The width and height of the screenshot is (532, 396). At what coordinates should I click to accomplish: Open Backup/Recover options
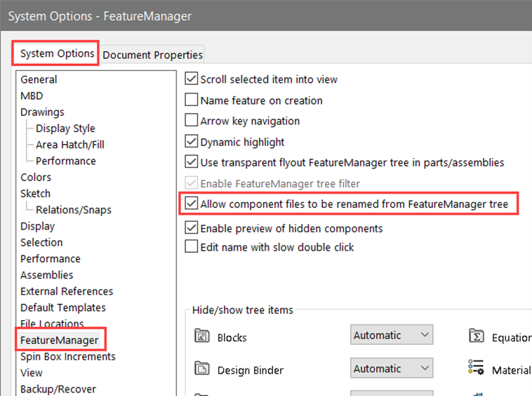[58, 389]
